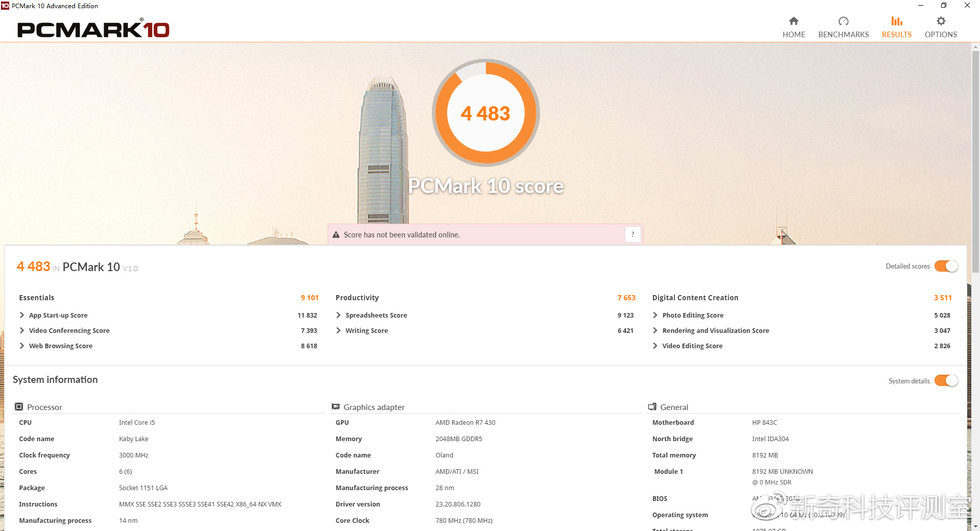Expand App Start-up Score details
980x531 pixels.
pyautogui.click(x=22, y=315)
